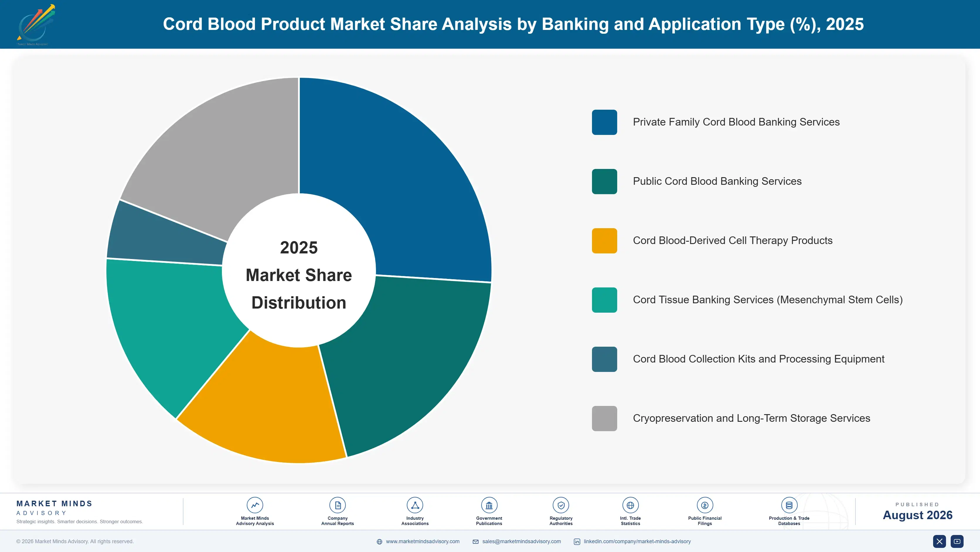Click 'Cord Blood-Derived Cell Therapy Products' label
Viewport: 980px width, 552px height.
tap(733, 241)
